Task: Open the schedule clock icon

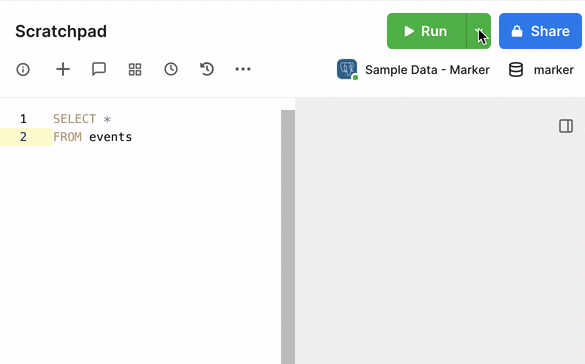Action: (171, 69)
